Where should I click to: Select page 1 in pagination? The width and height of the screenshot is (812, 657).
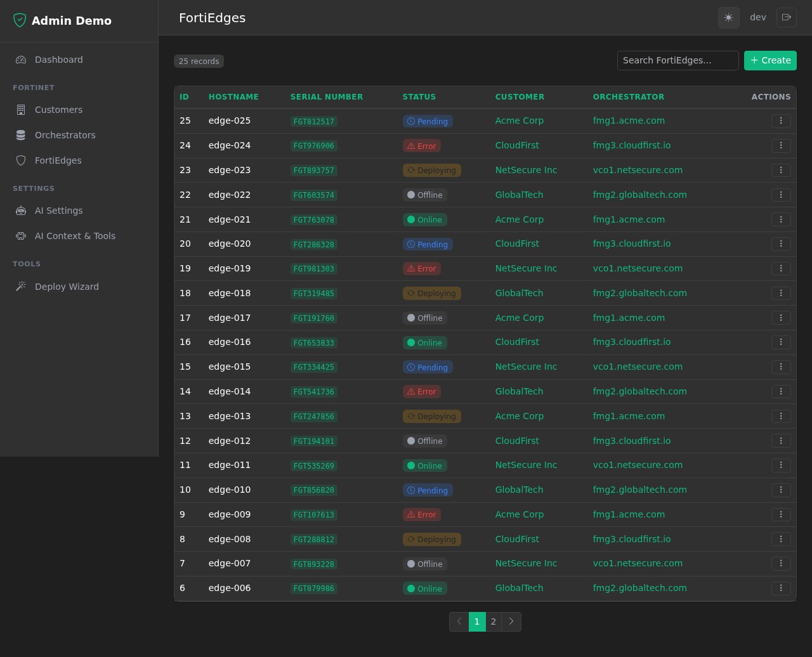coord(477,621)
